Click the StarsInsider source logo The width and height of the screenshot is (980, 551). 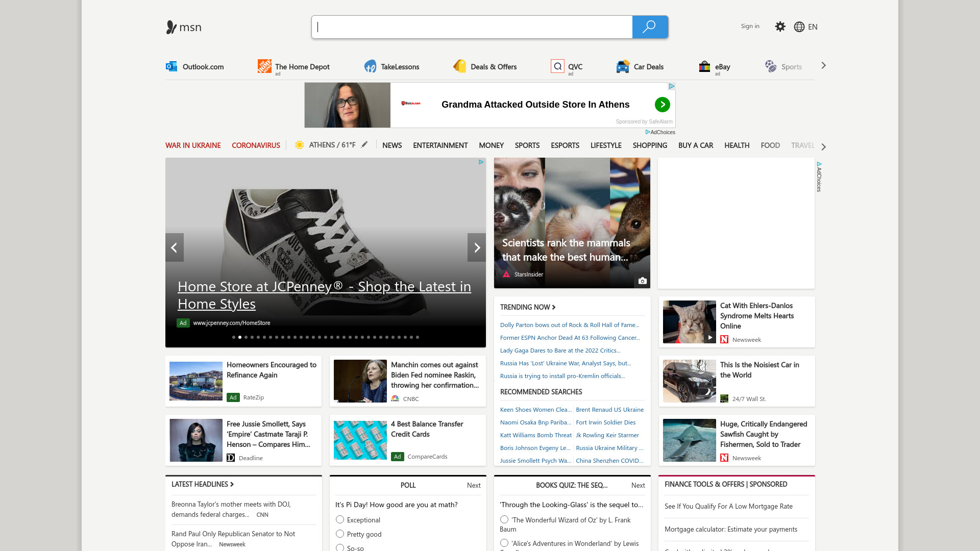pos(506,274)
